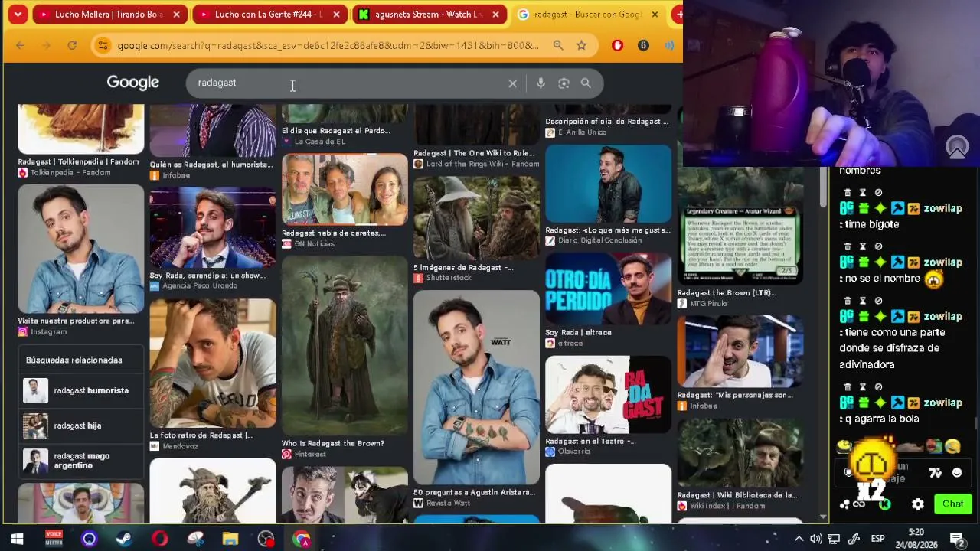Screen dimensions: 980x551
Task: Open the chat emote picker smiley
Action: 957,473
